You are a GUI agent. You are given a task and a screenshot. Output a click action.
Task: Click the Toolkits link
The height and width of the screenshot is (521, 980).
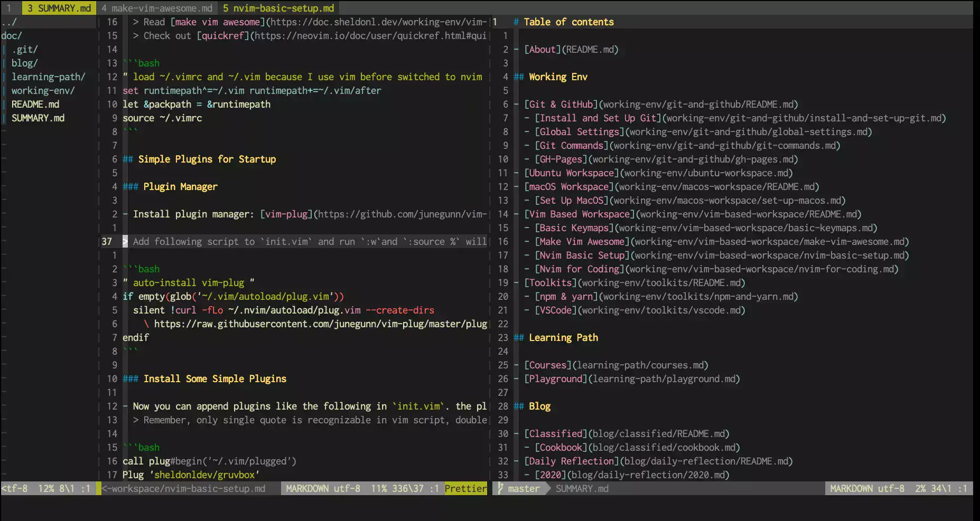click(x=550, y=282)
